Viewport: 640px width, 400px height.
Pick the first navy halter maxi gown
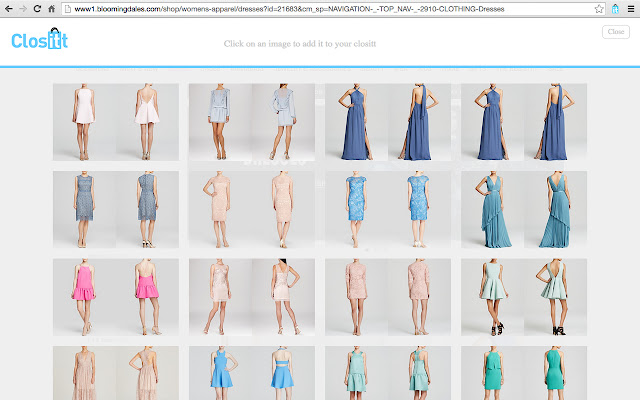[388, 122]
